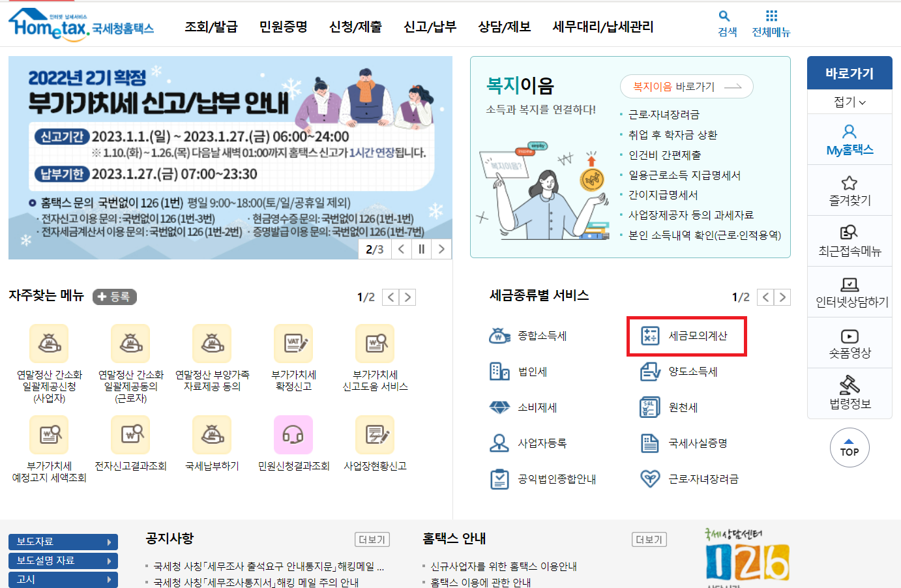Collapse the sidebar using 접기
Viewport: 901px width, 588px height.
pyautogui.click(x=849, y=101)
